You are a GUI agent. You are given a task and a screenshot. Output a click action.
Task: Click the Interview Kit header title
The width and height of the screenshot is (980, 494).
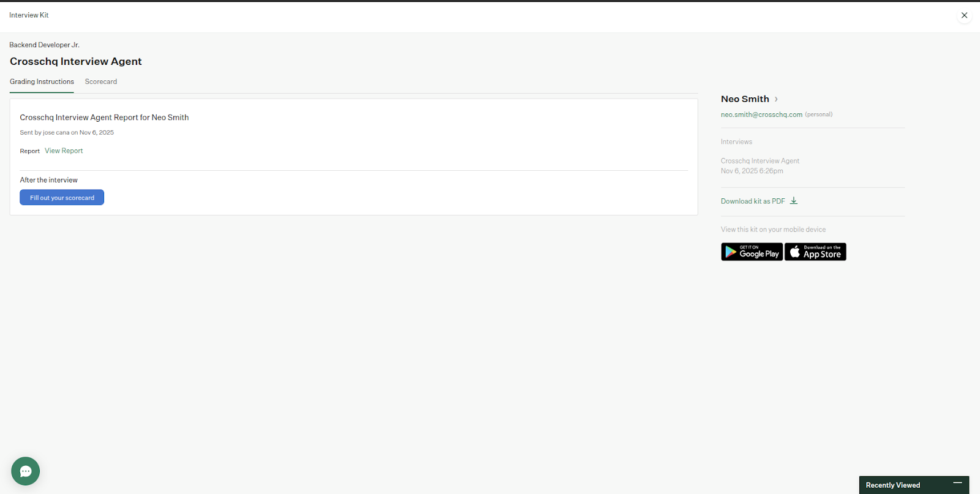(x=29, y=15)
